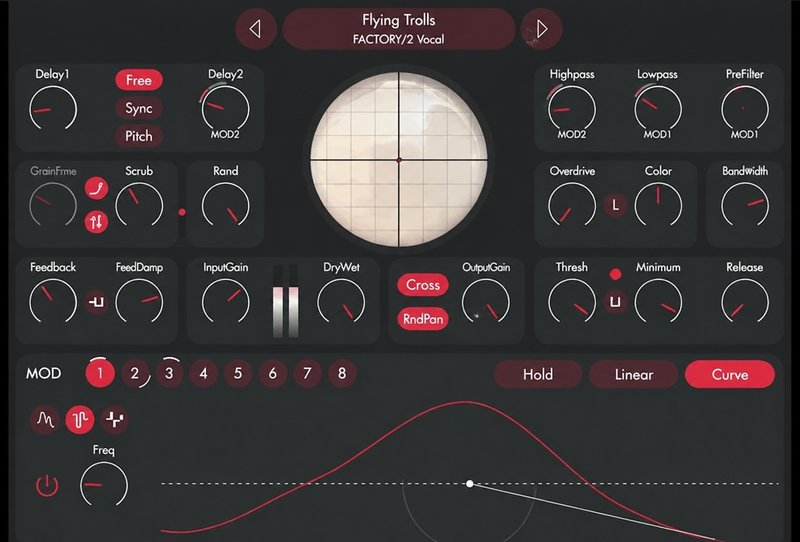The height and width of the screenshot is (542, 800).
Task: Click the Release knob
Action: (x=744, y=301)
